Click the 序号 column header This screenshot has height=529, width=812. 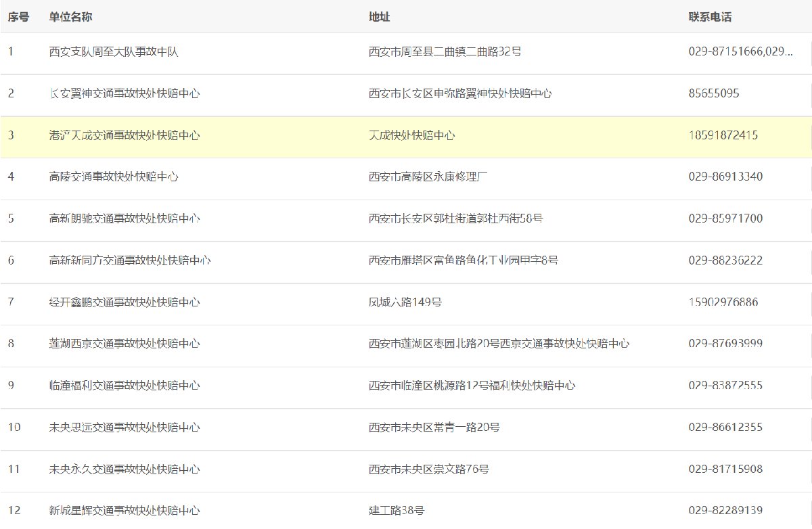18,17
